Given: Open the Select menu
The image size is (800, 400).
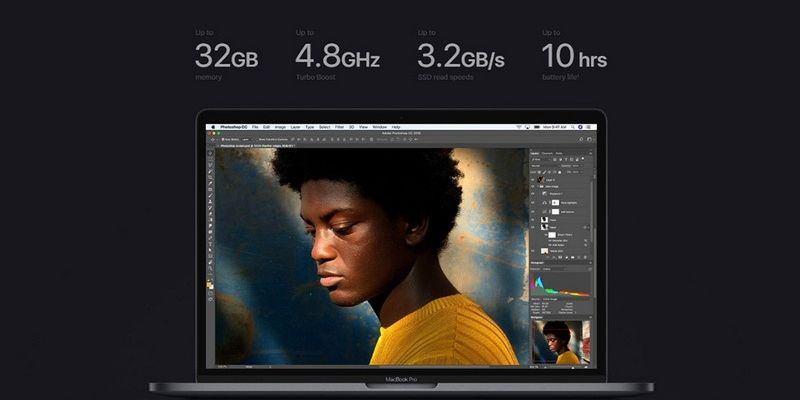Looking at the screenshot, I should click(324, 127).
